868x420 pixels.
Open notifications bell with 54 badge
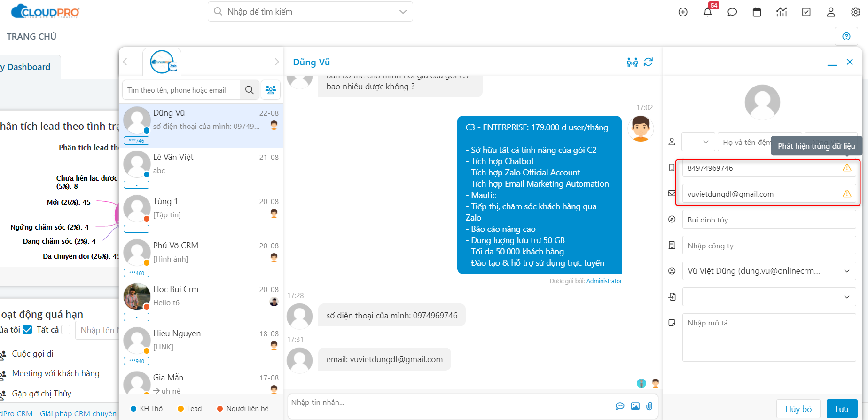pyautogui.click(x=708, y=12)
